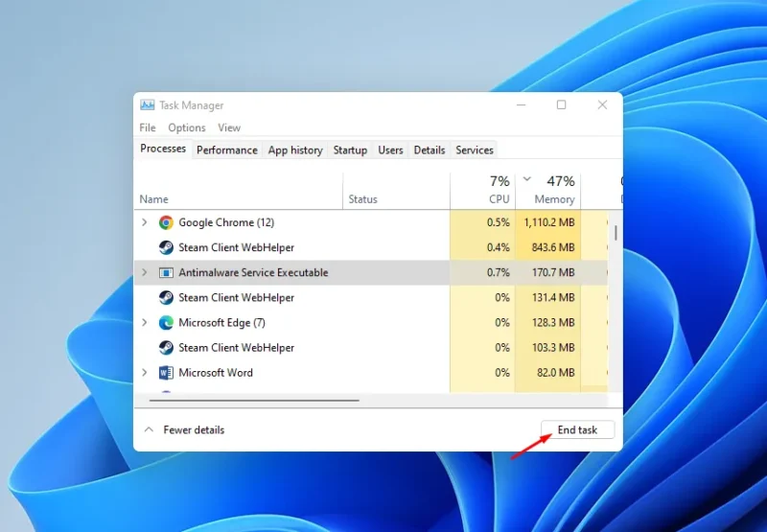This screenshot has height=532, width=767.
Task: Switch to the Details tab
Action: 430,150
